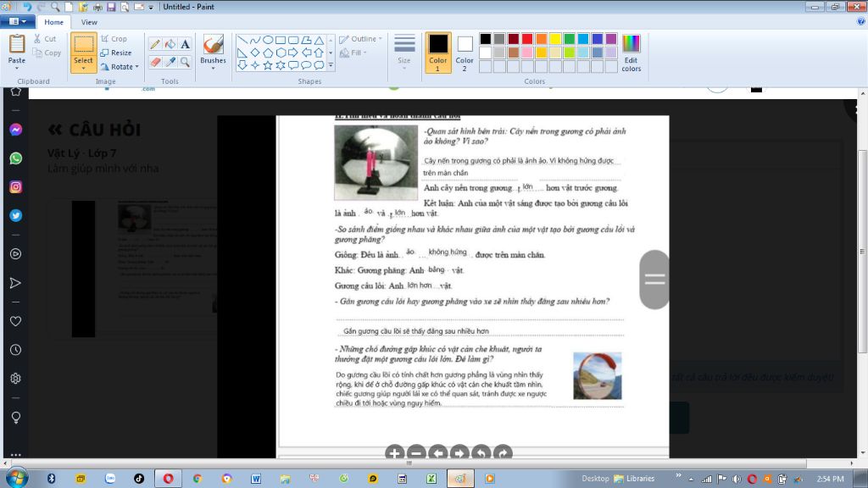Click the Print icon in quick access toolbar
The height and width of the screenshot is (488, 868).
pyautogui.click(x=97, y=7)
